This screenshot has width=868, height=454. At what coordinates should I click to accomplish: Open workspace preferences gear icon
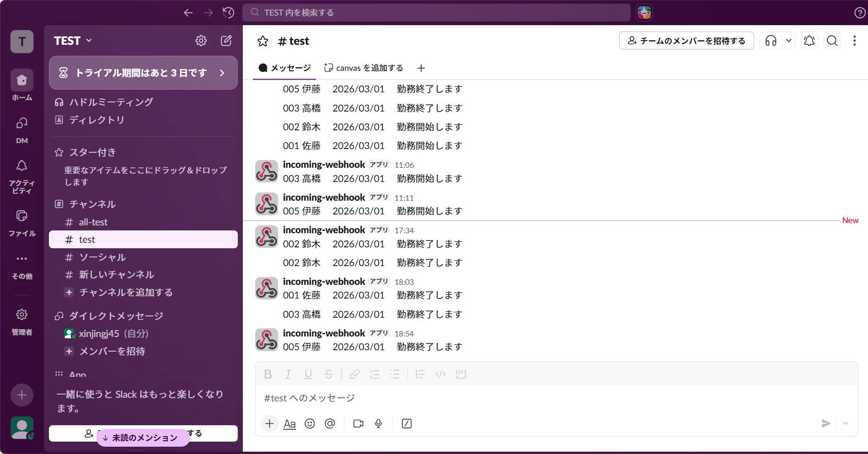point(201,41)
